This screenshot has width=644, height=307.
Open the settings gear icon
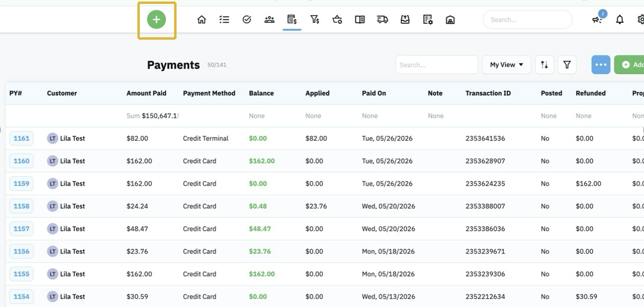pos(640,20)
